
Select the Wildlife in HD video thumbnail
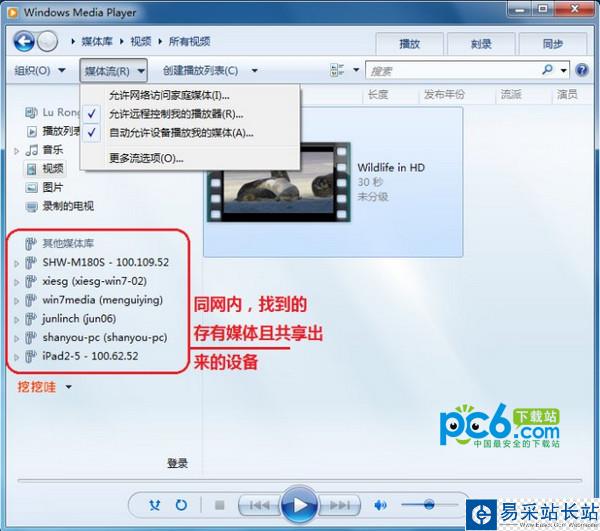pos(279,182)
